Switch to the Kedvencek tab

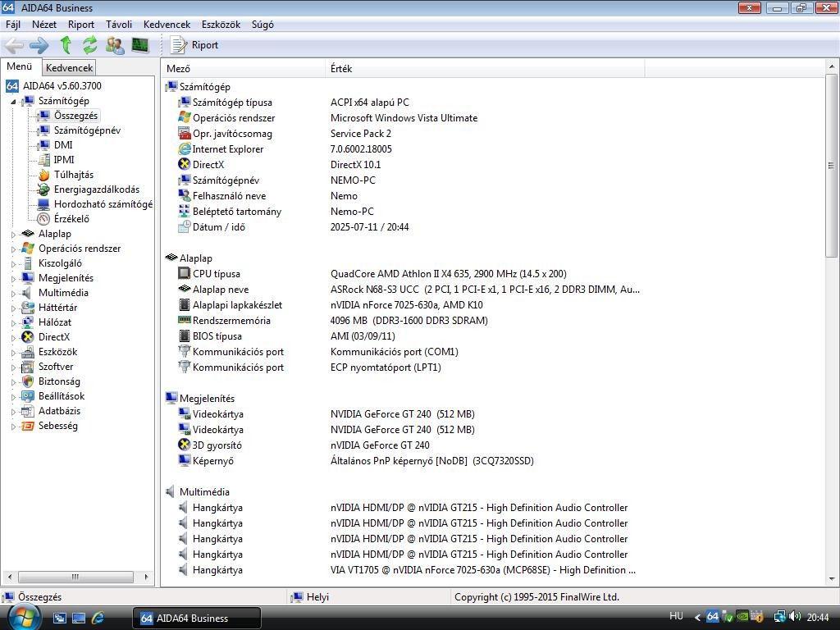tap(69, 67)
